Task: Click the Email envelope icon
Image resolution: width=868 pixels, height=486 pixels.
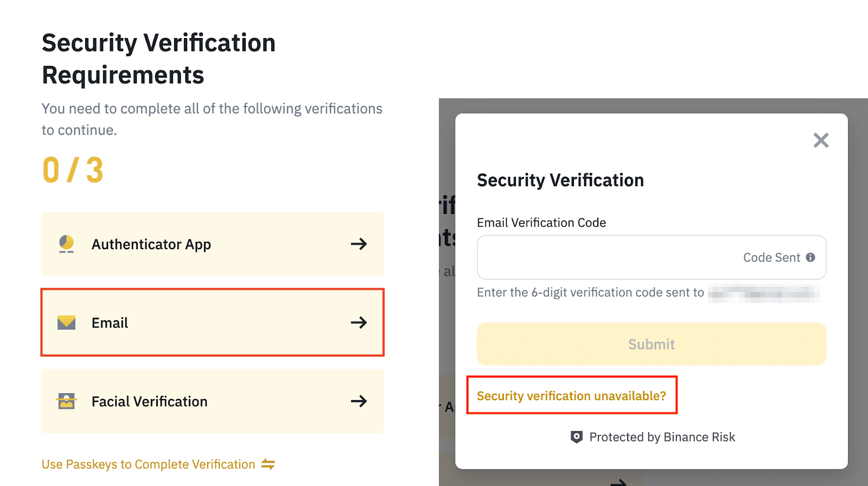Action: click(66, 323)
